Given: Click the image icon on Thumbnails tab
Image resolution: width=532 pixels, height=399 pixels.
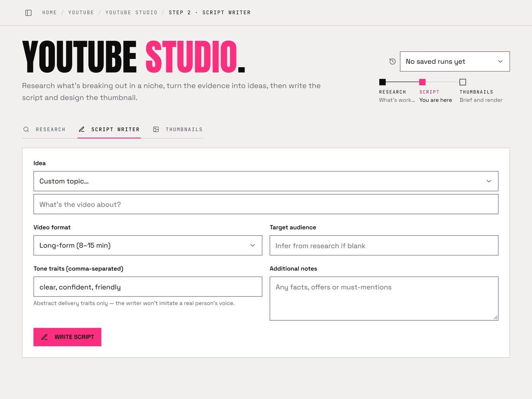Looking at the screenshot, I should pyautogui.click(x=156, y=129).
